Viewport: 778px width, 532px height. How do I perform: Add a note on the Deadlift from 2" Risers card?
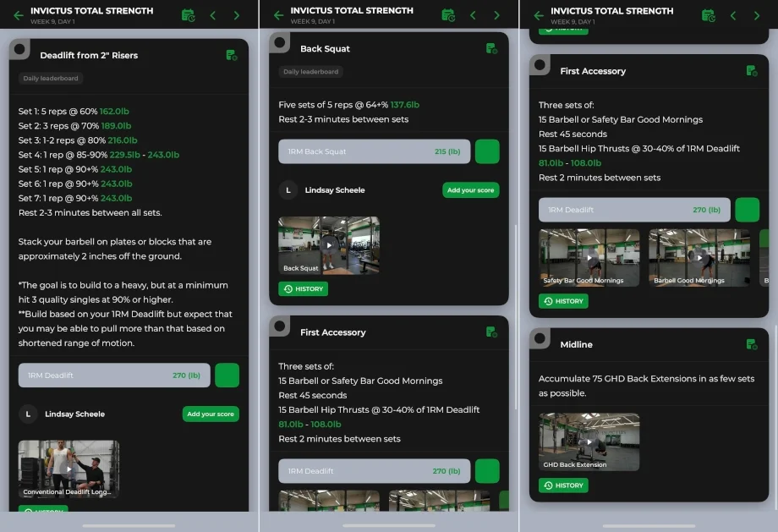point(231,54)
